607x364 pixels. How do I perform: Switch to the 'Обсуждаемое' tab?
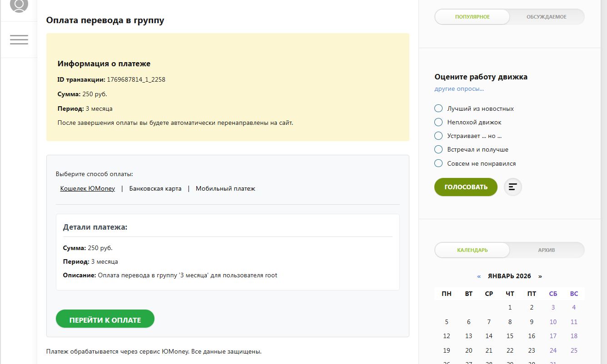click(x=547, y=17)
